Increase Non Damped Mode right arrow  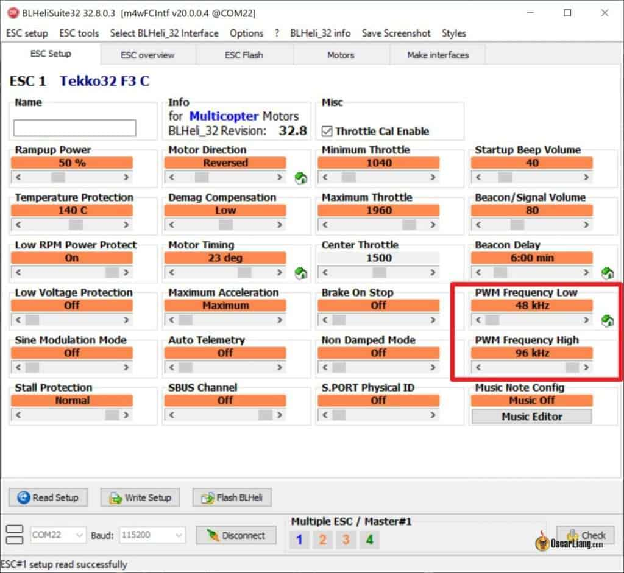pyautogui.click(x=433, y=367)
